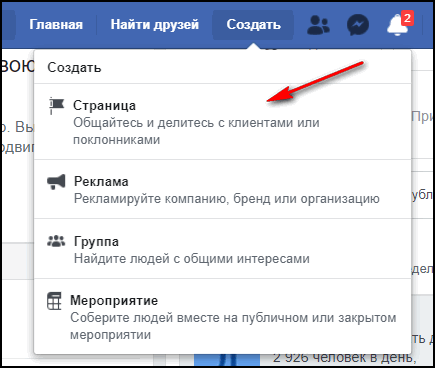Screen dimensions: 435x368
Task: Open Messenger chat icon
Action: (358, 25)
